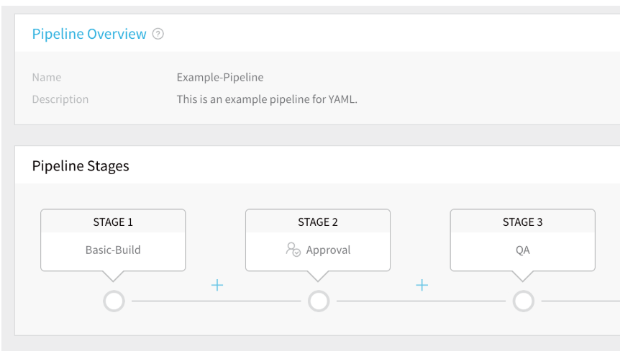633x364 pixels.
Task: Select the circle node under Stage 1
Action: (x=114, y=301)
